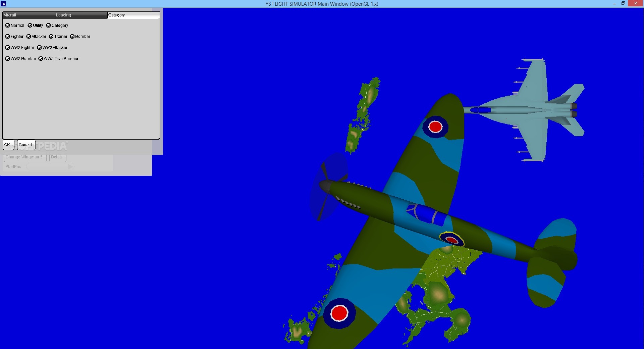Click the Change Wingman 5 button
The width and height of the screenshot is (644, 349).
coord(25,157)
